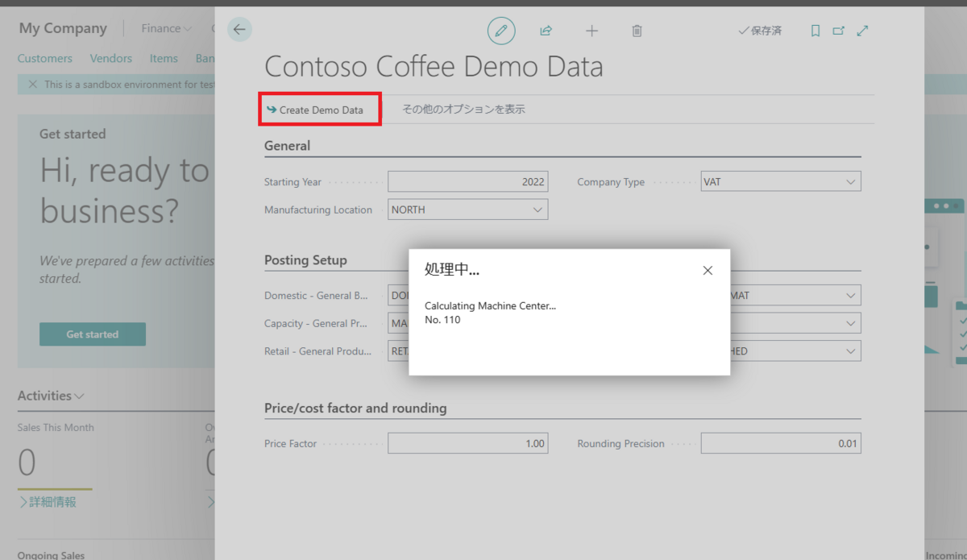Screen dimensions: 967x560
Task: Bookmark this page using the bookmark icon
Action: pos(815,30)
